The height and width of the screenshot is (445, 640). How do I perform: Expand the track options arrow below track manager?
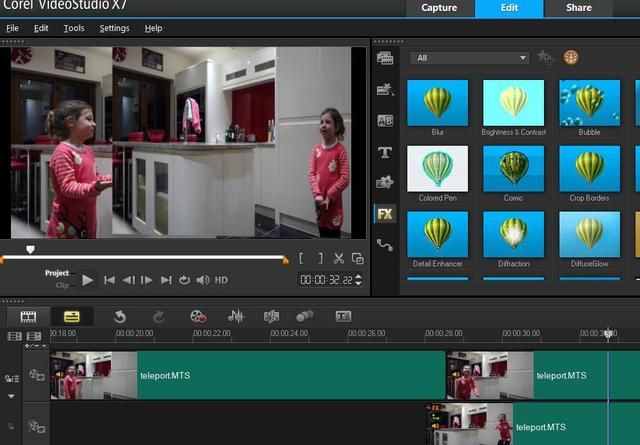pos(12,396)
